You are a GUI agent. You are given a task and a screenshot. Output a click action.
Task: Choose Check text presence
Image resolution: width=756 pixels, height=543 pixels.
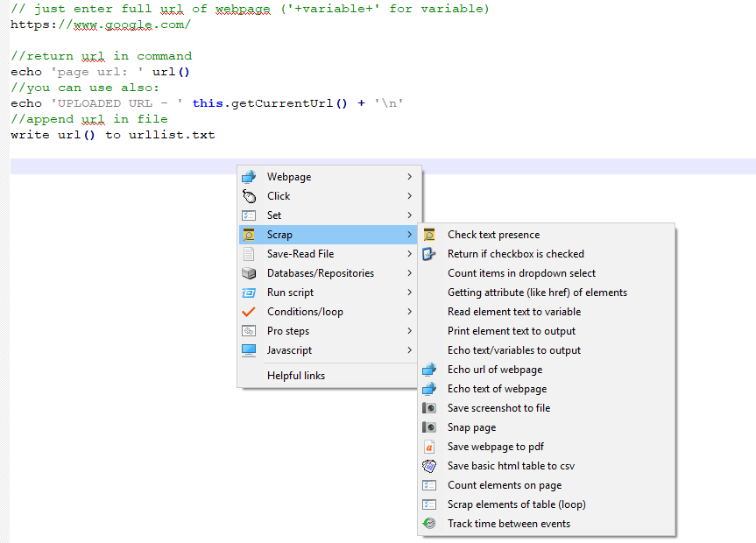pos(493,235)
